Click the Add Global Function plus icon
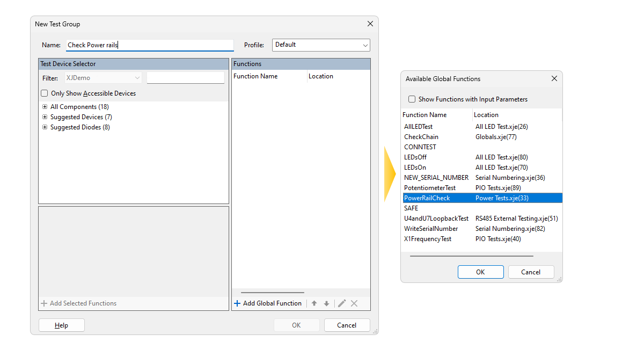644x349 pixels. 237,303
